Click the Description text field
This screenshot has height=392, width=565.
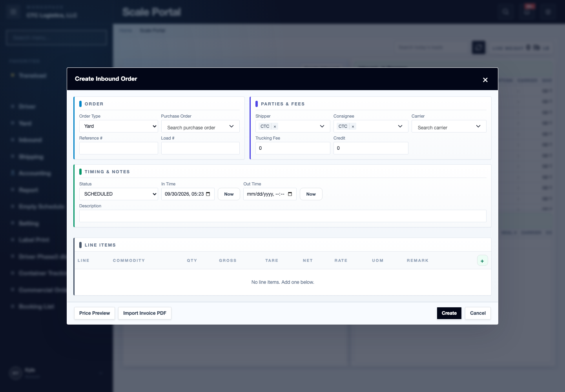pyautogui.click(x=283, y=216)
